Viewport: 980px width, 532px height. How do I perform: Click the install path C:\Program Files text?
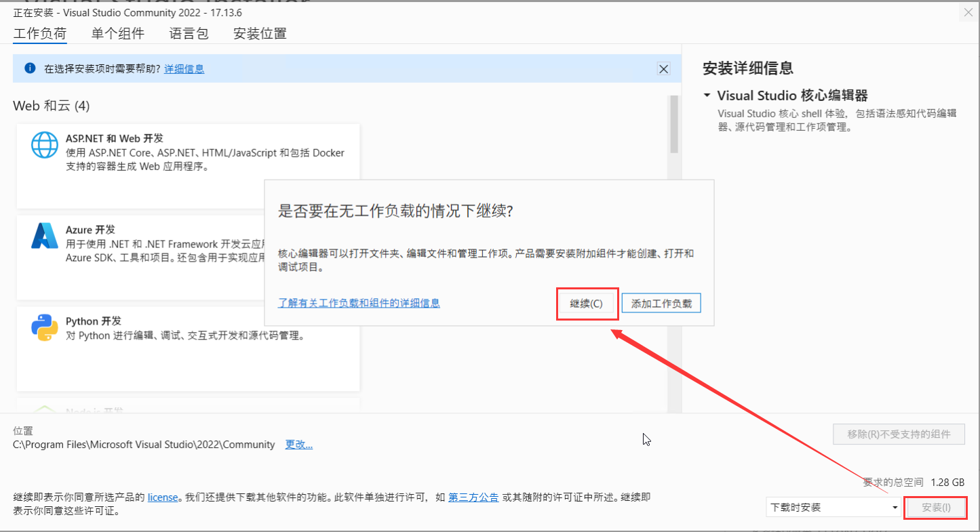144,445
